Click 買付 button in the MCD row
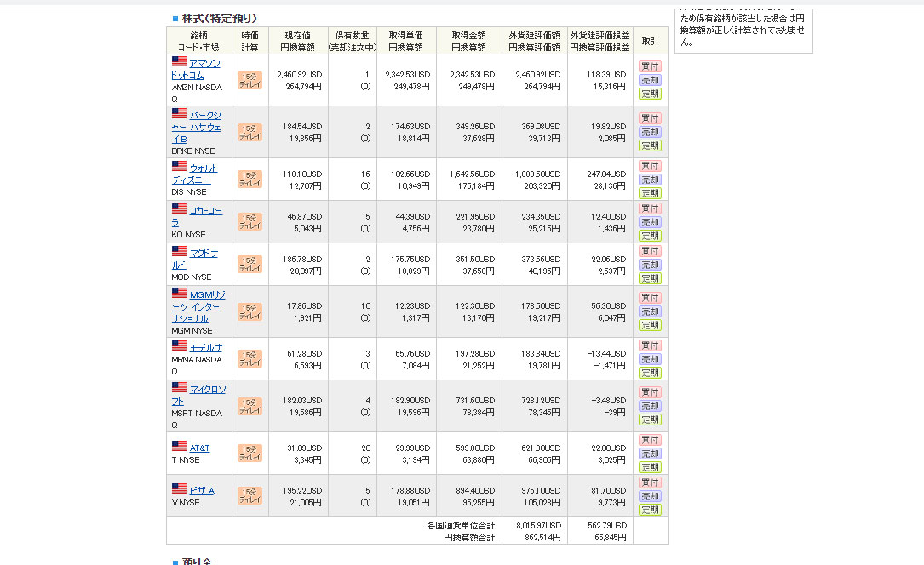Image resolution: width=924 pixels, height=565 pixels. pyautogui.click(x=650, y=251)
